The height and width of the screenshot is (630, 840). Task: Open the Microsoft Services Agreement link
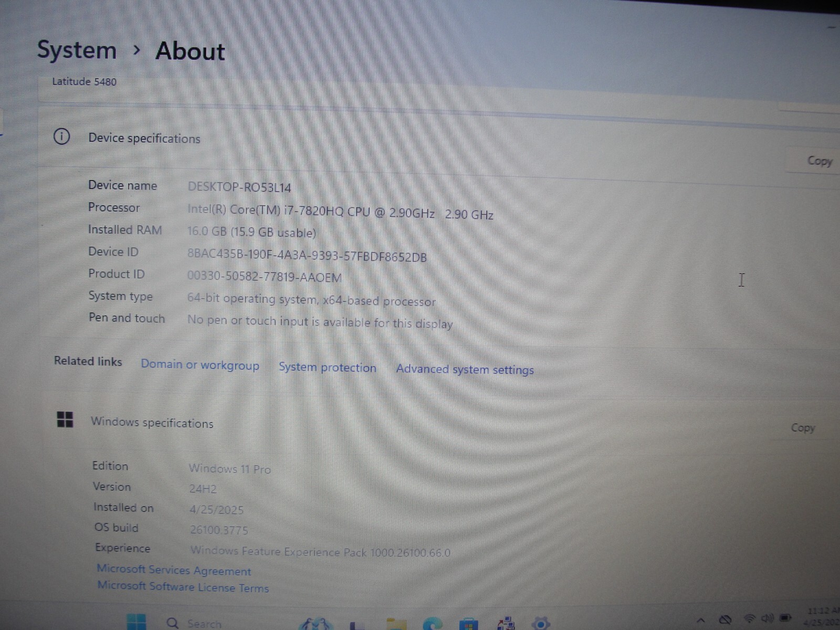(174, 570)
